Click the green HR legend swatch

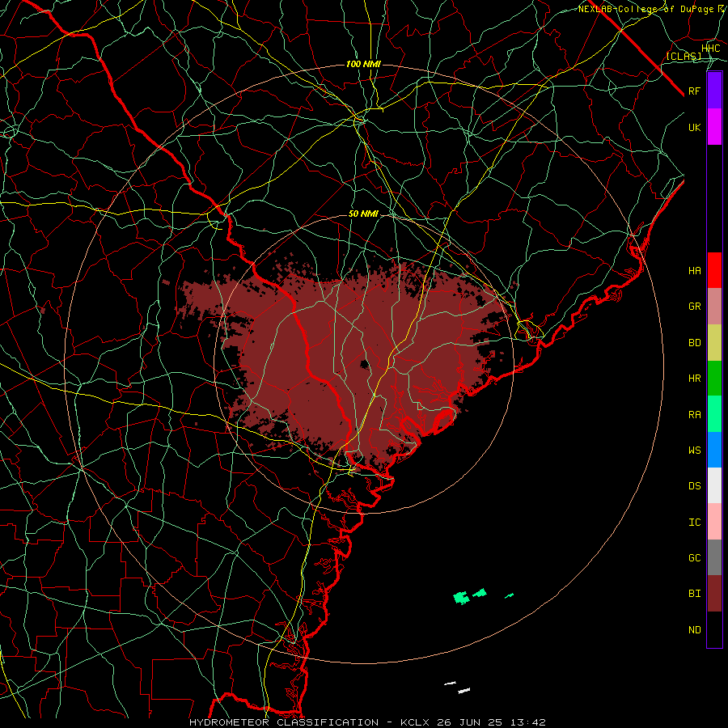pos(714,379)
